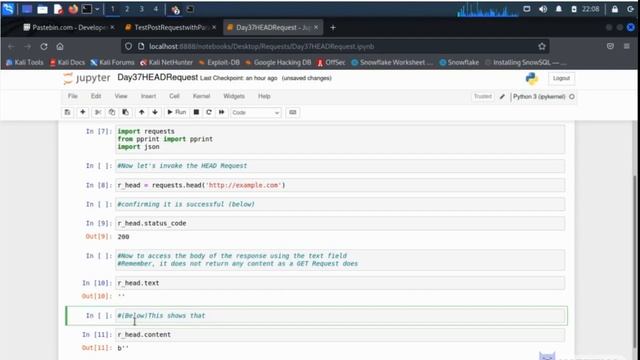Save the notebook with the save icon
Image resolution: width=640 pixels, height=360 pixels.
click(x=68, y=112)
